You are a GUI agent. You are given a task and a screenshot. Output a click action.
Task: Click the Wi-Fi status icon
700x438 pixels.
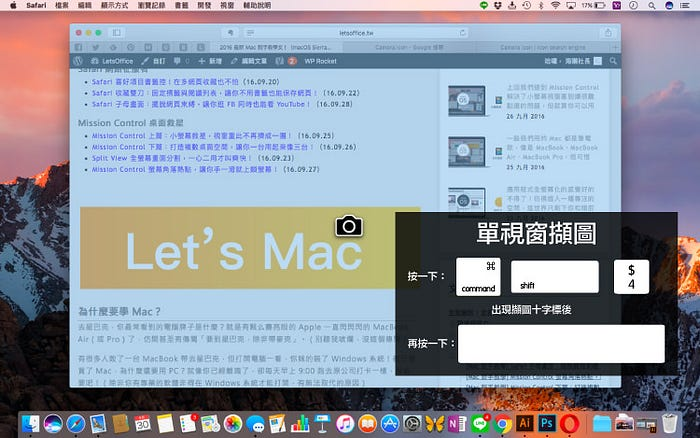pos(555,5)
